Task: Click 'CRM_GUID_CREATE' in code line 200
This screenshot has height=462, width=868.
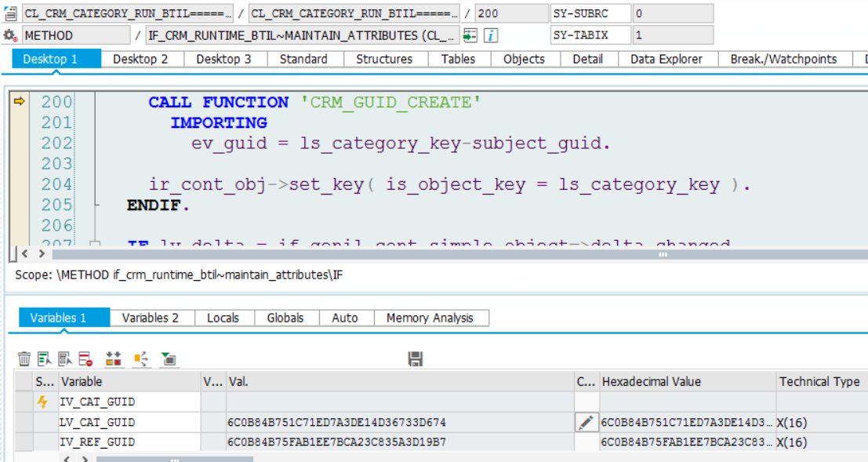Action: pos(390,103)
